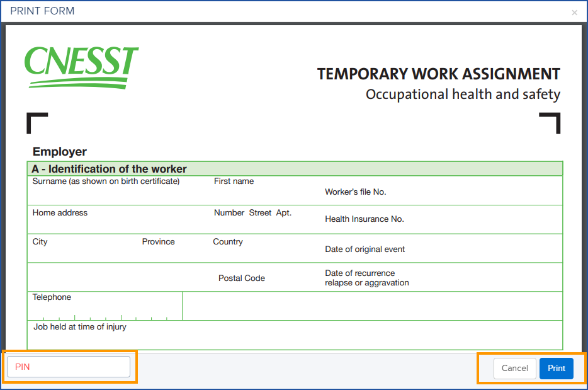Click the close X on the dialog
The width and height of the screenshot is (588, 390).
tap(574, 12)
